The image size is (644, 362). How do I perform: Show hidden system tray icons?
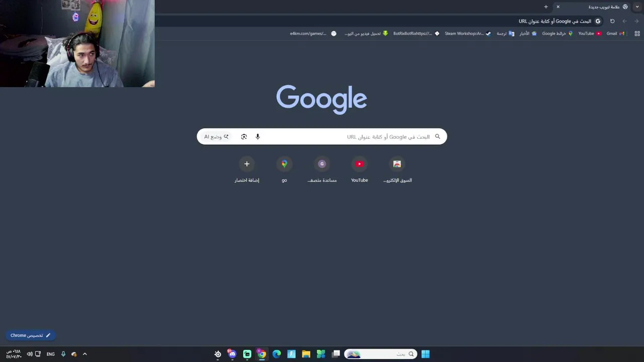coord(85,354)
